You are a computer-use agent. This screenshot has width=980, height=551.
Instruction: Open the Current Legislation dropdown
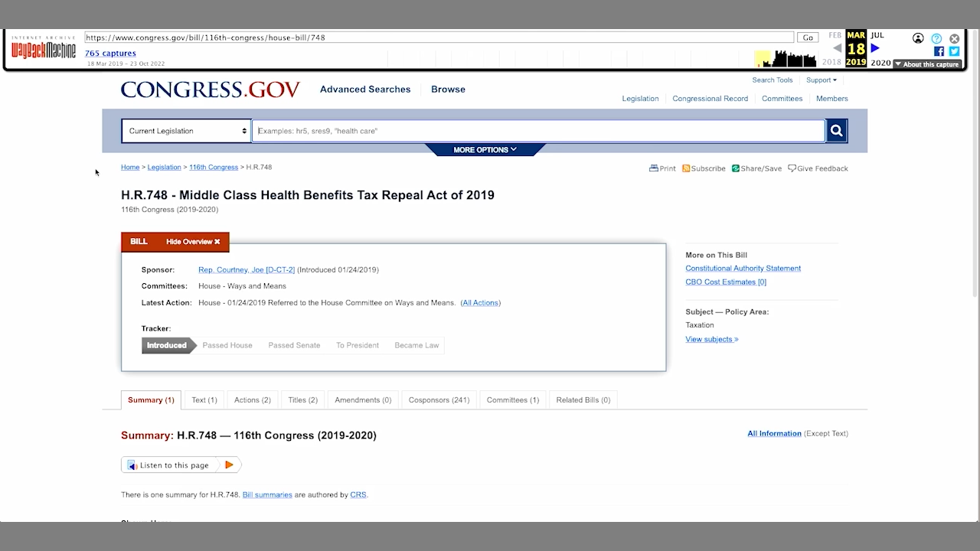(x=187, y=131)
